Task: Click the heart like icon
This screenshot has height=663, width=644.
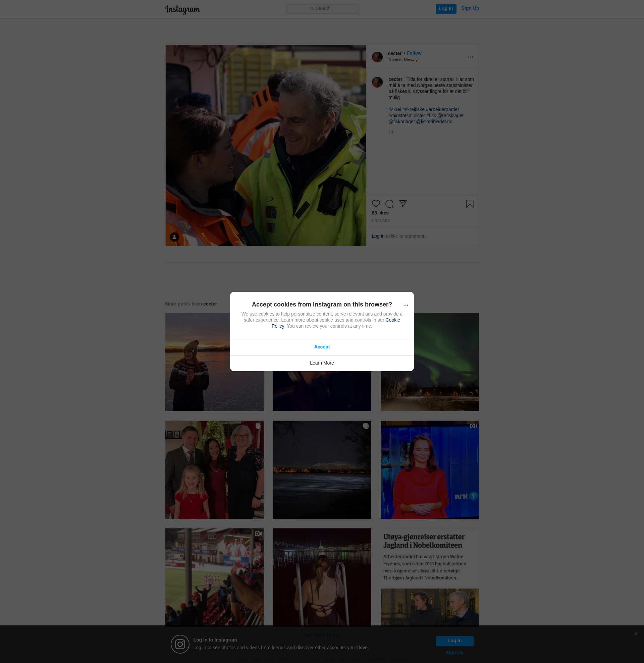Action: (376, 204)
